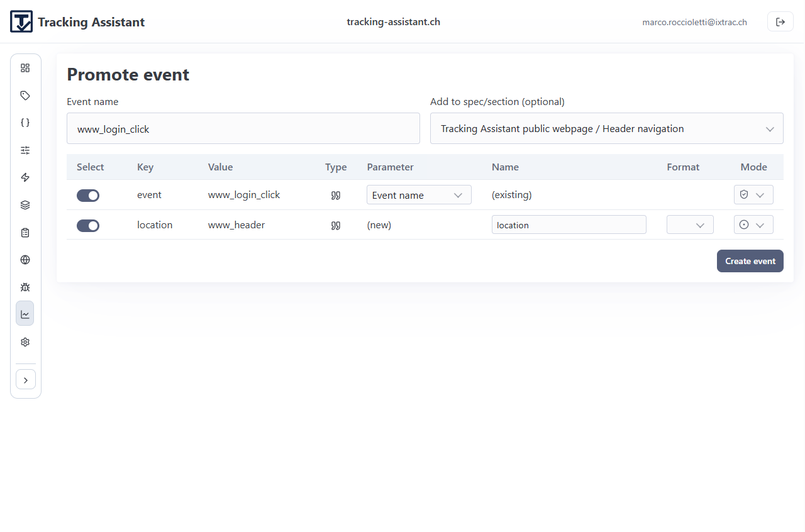Open the settings gear in sidebar
Screen dimensions: 805x532
point(25,342)
